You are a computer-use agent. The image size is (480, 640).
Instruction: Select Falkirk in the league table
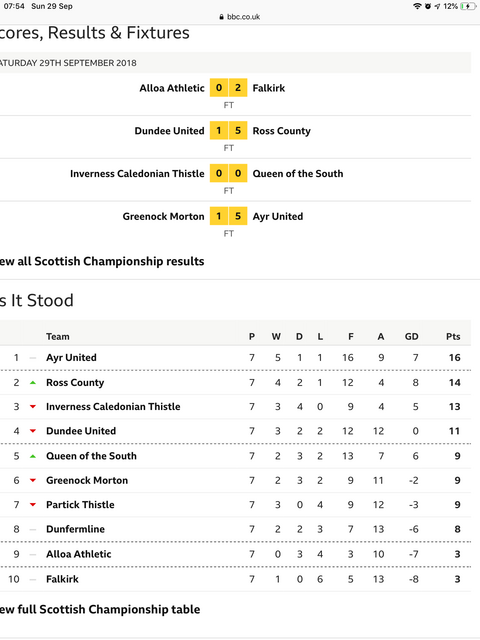(x=62, y=579)
